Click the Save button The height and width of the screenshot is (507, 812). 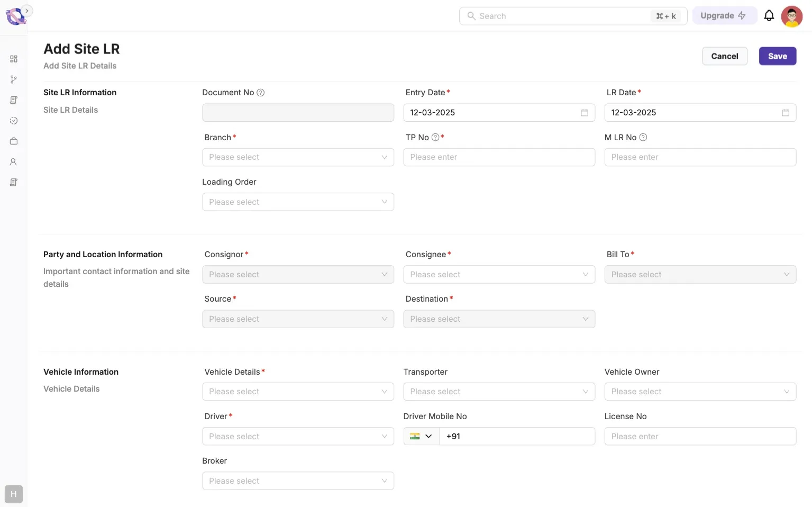pyautogui.click(x=777, y=56)
